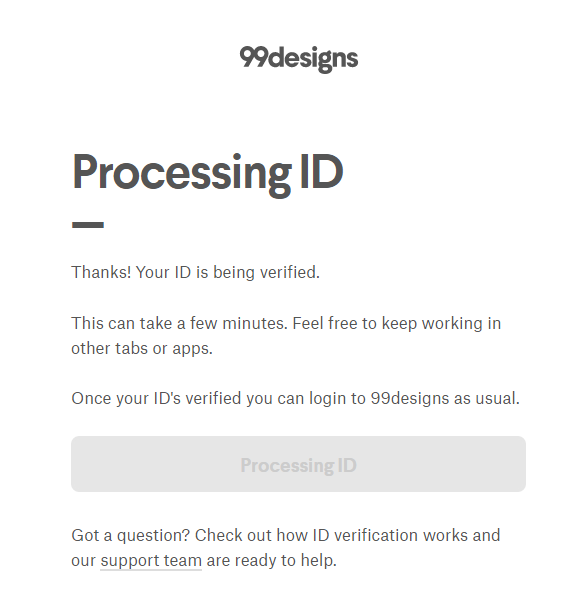Click the 'Once your ID's verified' paragraph

pos(295,399)
